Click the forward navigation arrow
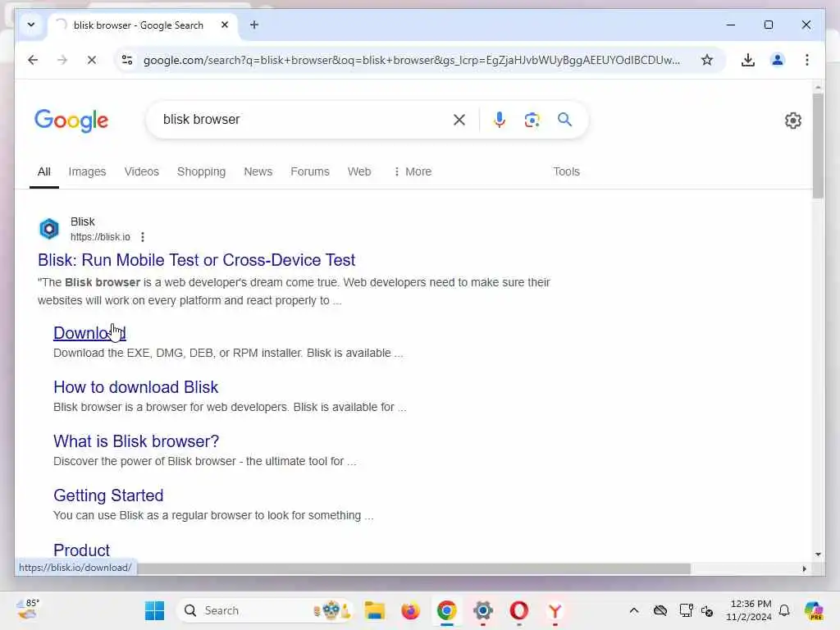Viewport: 840px width, 630px height. coord(62,60)
